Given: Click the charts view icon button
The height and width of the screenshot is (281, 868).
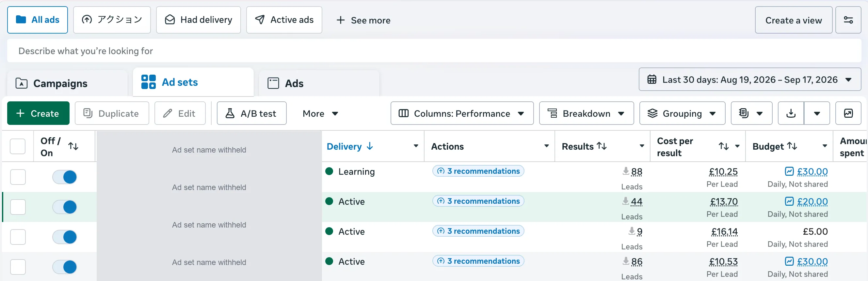Looking at the screenshot, I should (848, 113).
